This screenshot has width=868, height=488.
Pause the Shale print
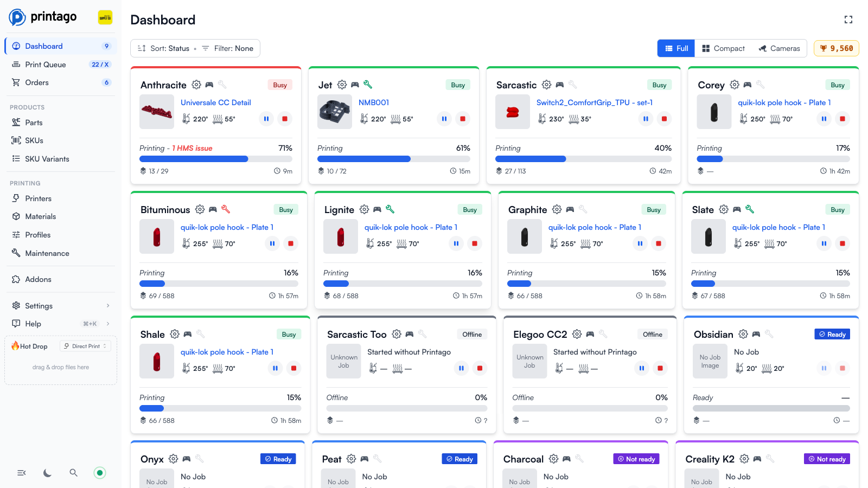point(276,368)
